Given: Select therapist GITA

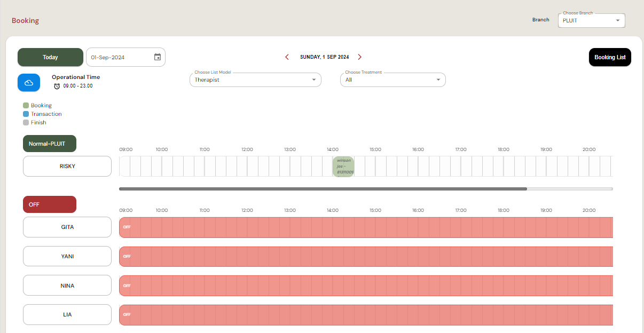Looking at the screenshot, I should tap(67, 227).
